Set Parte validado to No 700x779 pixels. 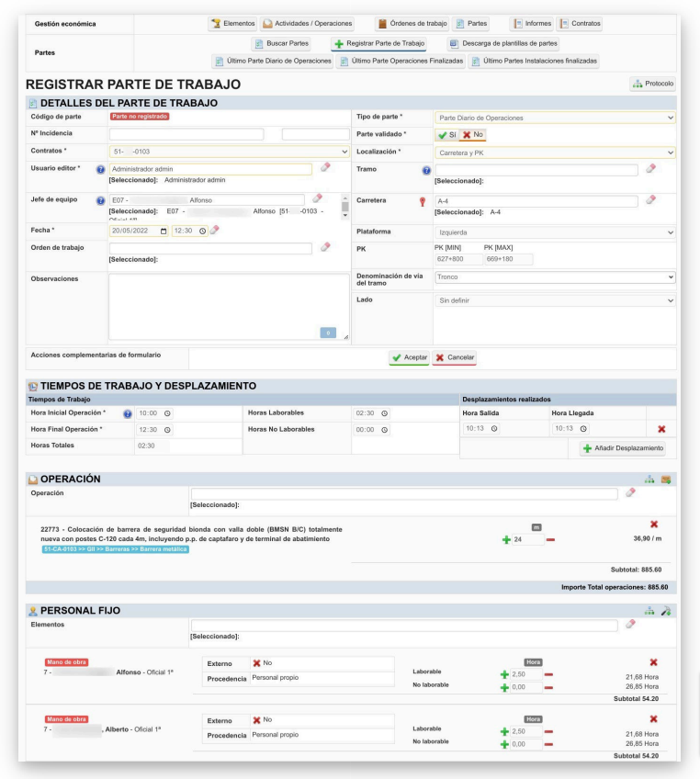[x=472, y=135]
